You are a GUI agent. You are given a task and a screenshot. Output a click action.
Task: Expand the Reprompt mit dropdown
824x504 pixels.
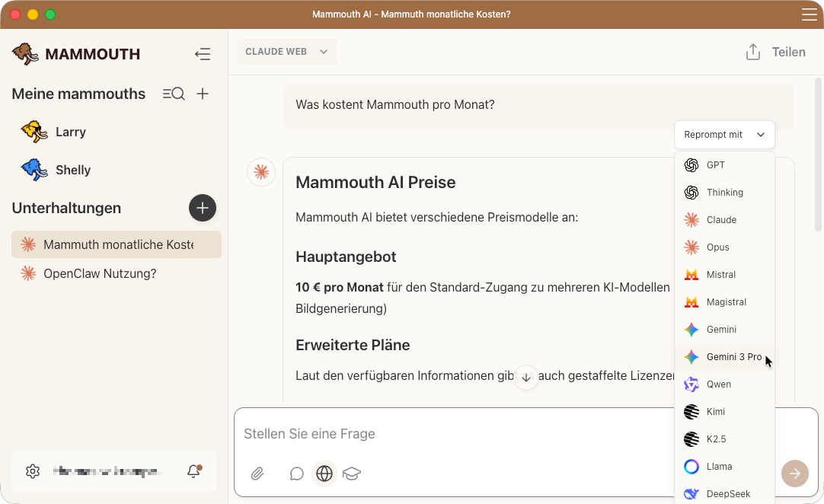723,134
